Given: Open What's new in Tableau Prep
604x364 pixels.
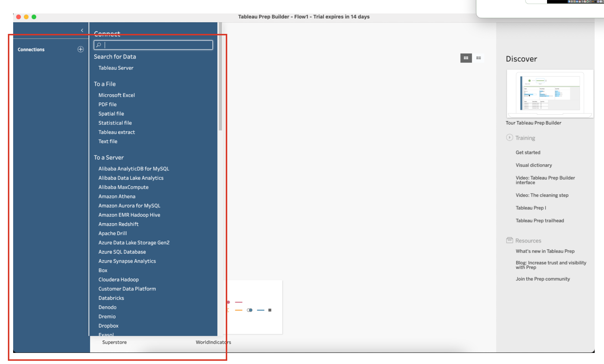Looking at the screenshot, I should 545,251.
